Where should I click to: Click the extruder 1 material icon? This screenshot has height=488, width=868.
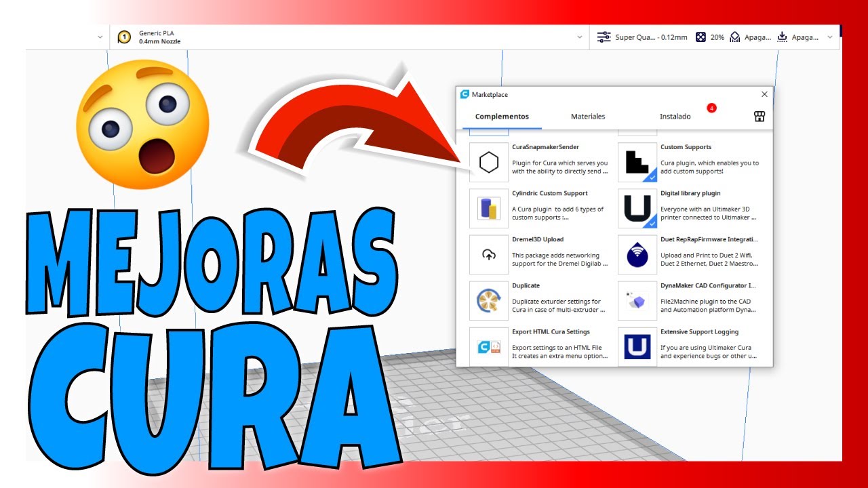tap(124, 37)
